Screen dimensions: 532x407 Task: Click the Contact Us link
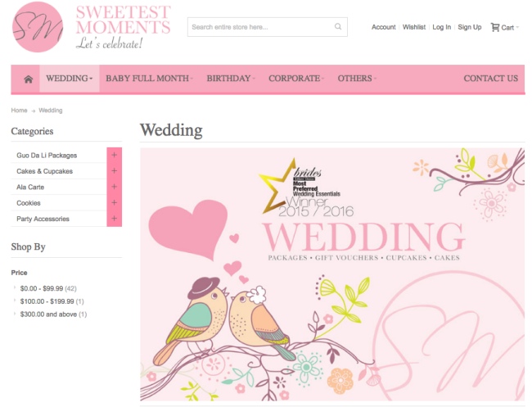(490, 79)
